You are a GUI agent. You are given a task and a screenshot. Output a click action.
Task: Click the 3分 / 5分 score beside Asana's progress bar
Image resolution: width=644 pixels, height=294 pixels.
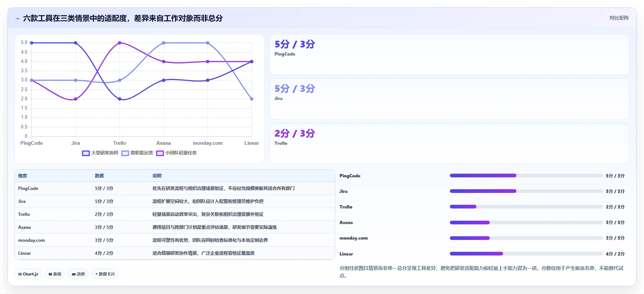tap(615, 223)
